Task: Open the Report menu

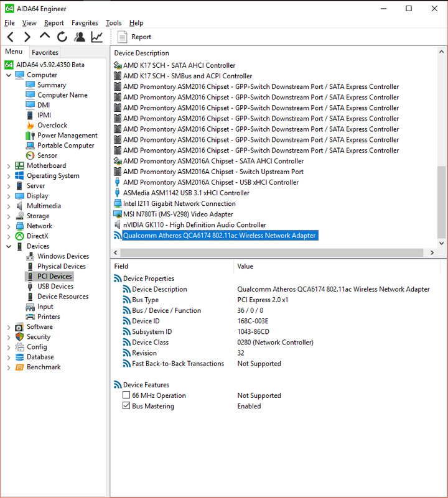Action: (x=54, y=23)
